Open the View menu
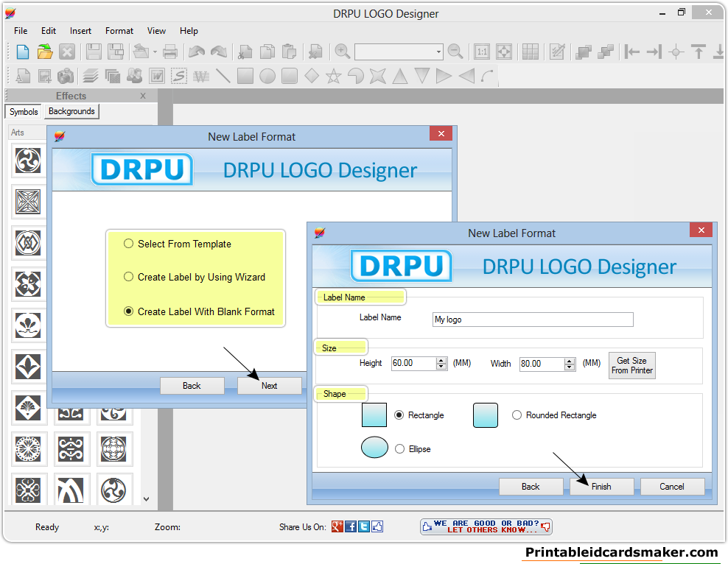This screenshot has height=564, width=728. [156, 31]
